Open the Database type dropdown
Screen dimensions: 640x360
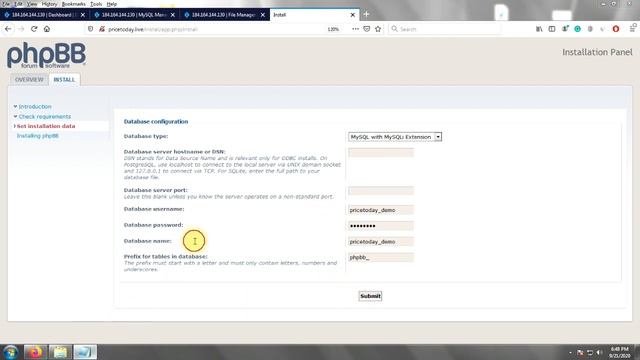point(395,137)
